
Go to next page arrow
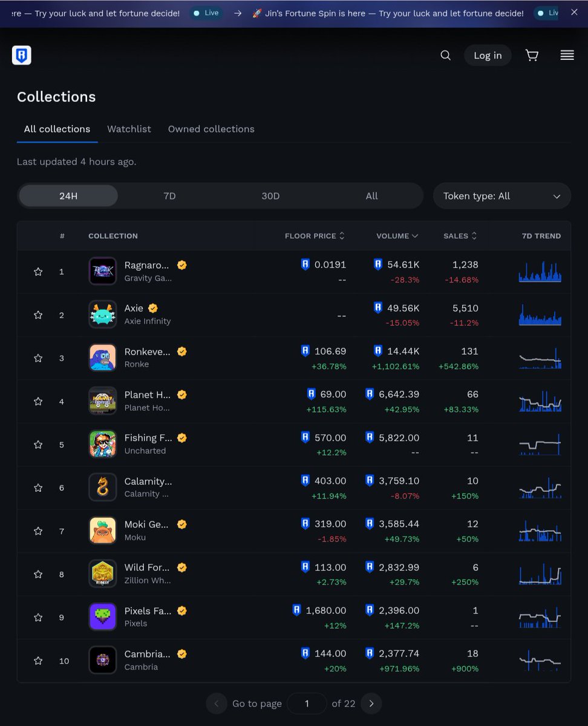click(371, 704)
